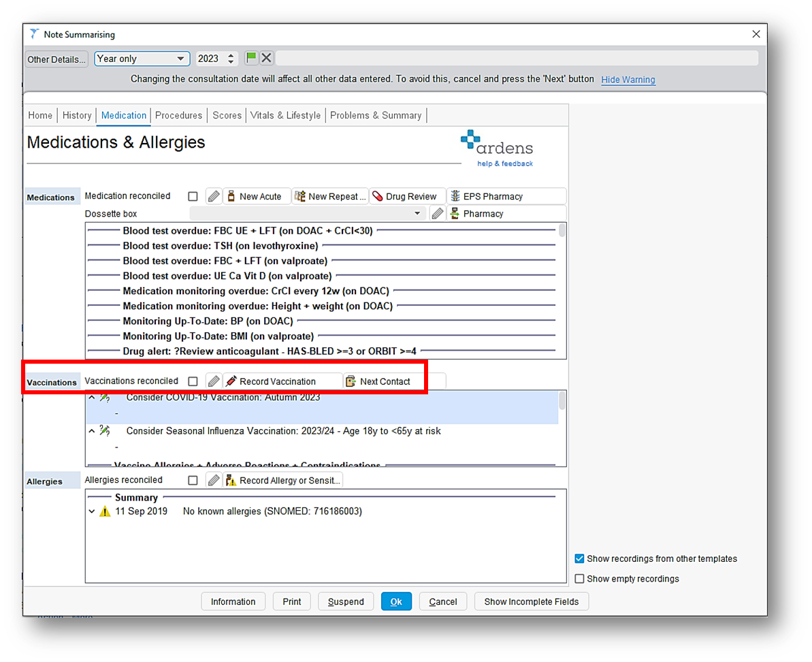
Task: Click pencil icon beside Allergies reconciled
Action: 213,480
